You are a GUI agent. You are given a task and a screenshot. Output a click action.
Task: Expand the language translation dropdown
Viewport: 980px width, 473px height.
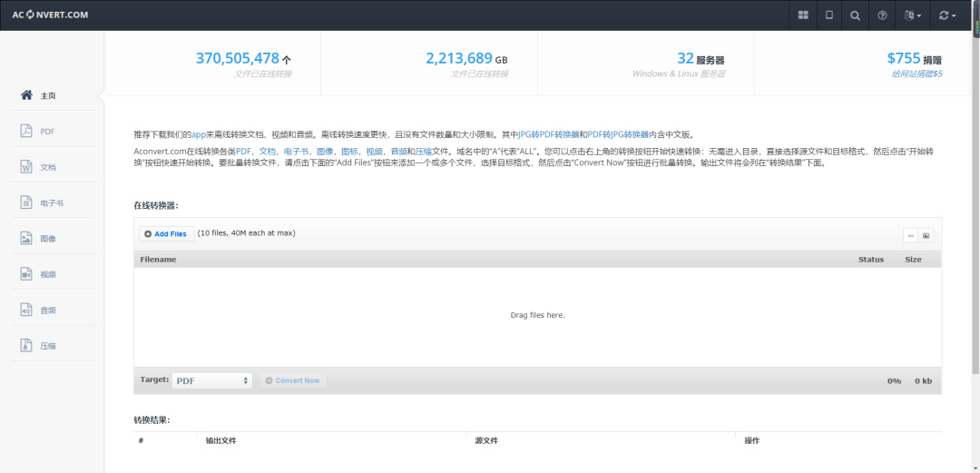click(x=913, y=15)
